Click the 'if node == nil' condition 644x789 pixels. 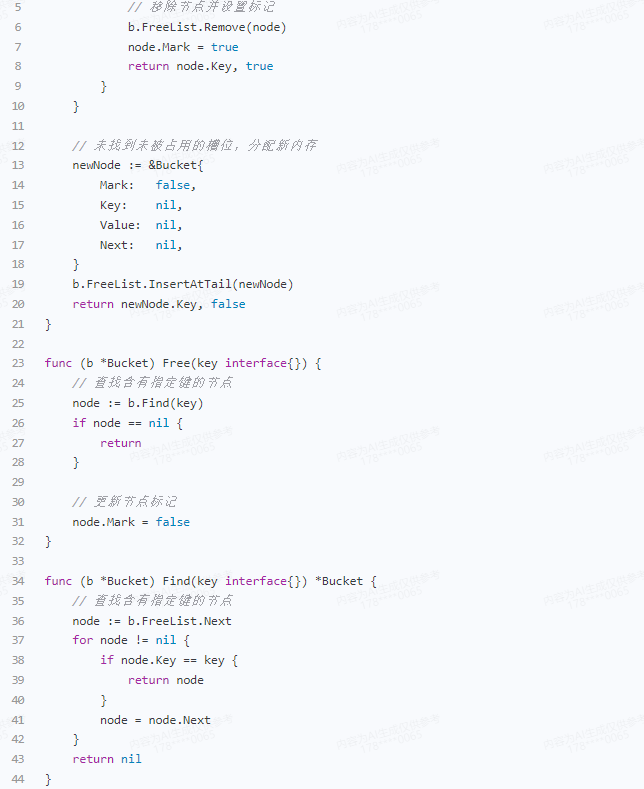[127, 423]
